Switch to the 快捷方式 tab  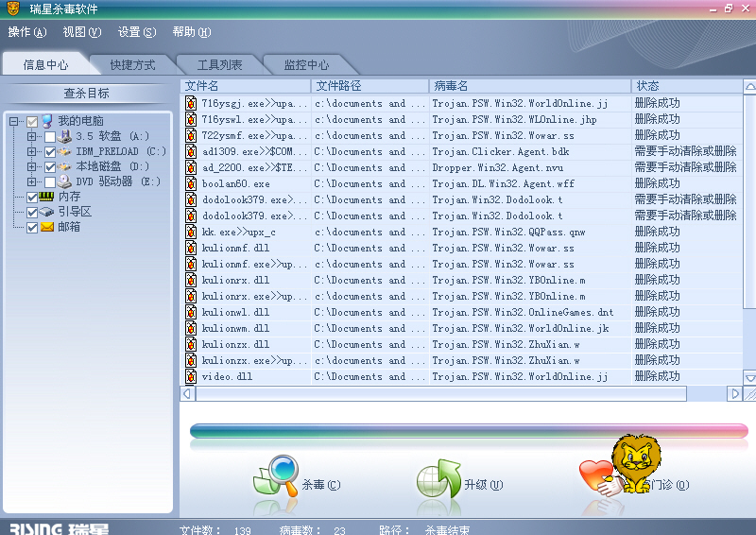[132, 64]
